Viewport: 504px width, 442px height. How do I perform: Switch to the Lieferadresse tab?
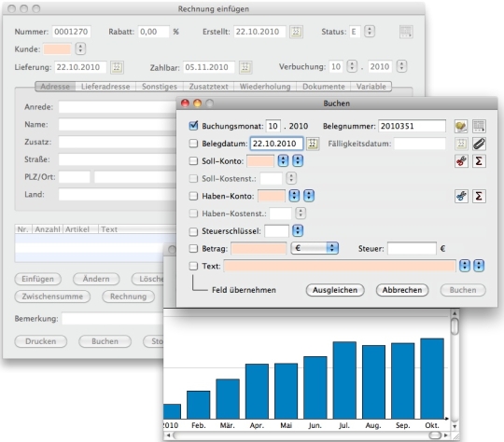(105, 87)
